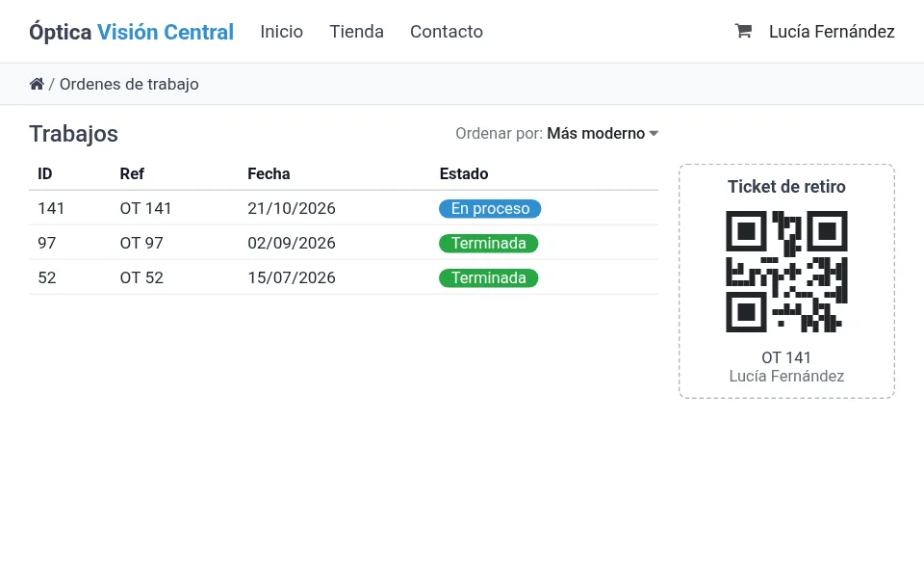Image resolution: width=924 pixels, height=578 pixels.
Task: Click the Óptica Visión Central logo link
Action: [x=132, y=32]
